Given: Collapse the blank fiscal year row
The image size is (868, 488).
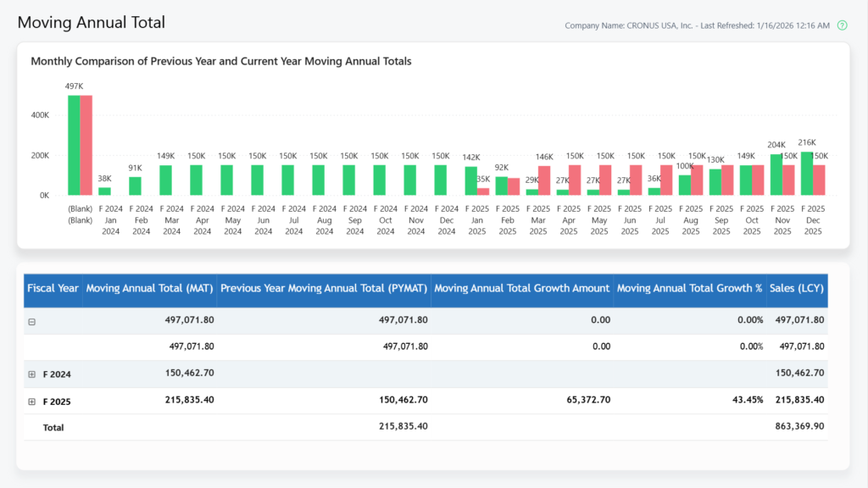Looking at the screenshot, I should point(32,321).
